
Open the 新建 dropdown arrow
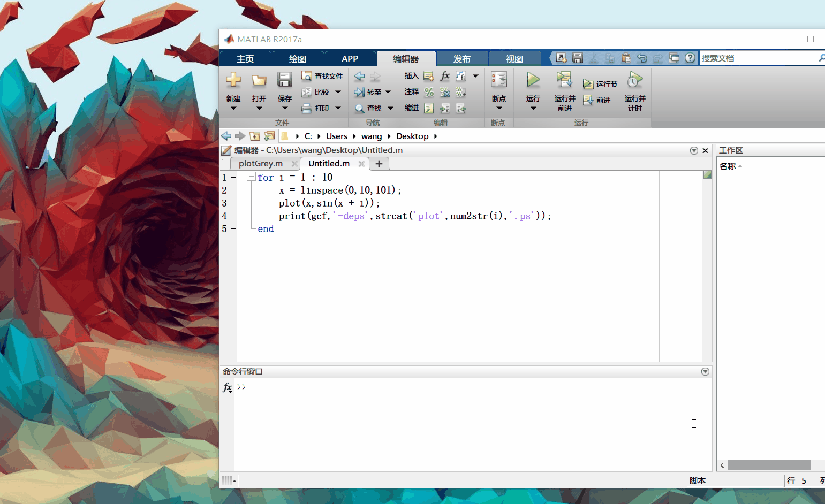pos(233,109)
